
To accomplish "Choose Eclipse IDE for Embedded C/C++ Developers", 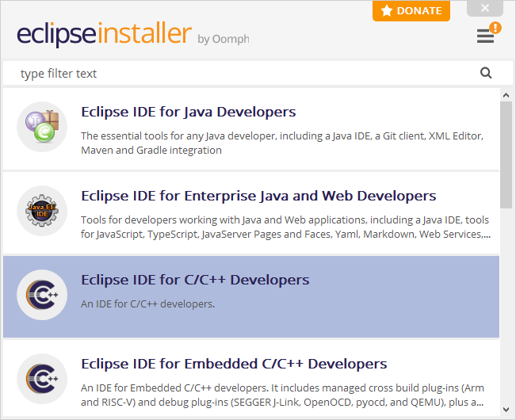I will click(251, 379).
